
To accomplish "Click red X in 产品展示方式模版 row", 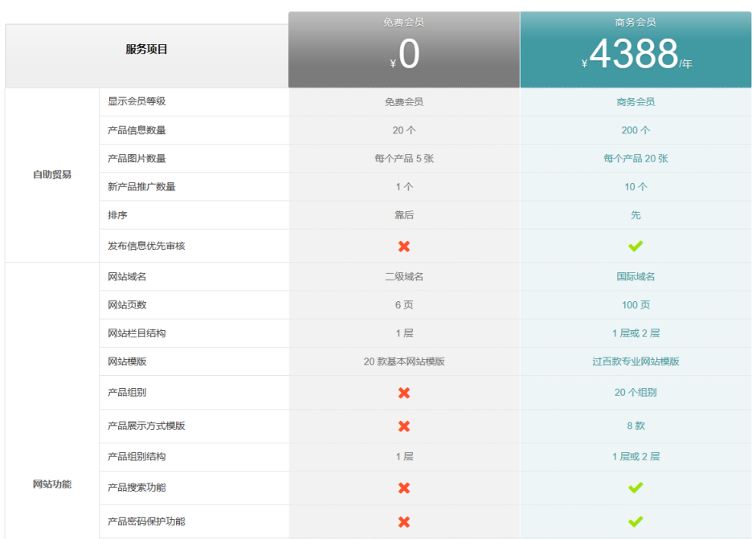I will (x=404, y=426).
